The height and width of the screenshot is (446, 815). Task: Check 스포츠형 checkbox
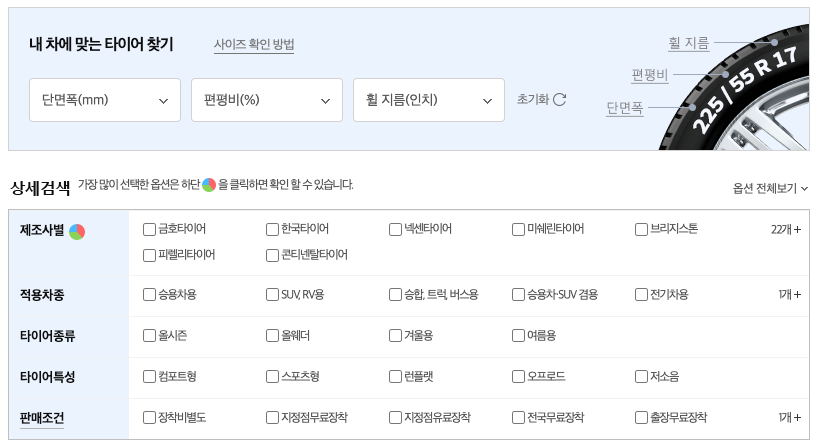tap(272, 377)
